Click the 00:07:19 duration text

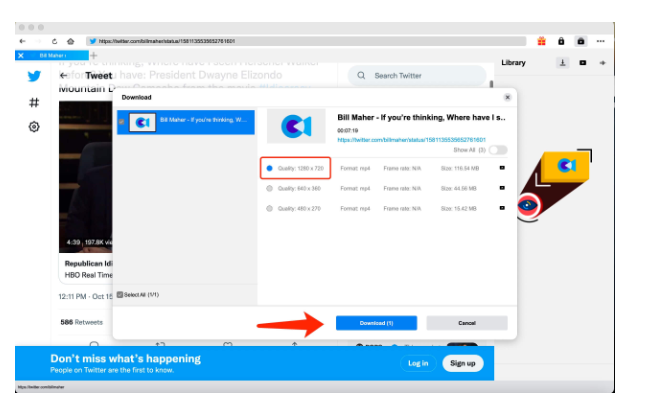(x=348, y=130)
